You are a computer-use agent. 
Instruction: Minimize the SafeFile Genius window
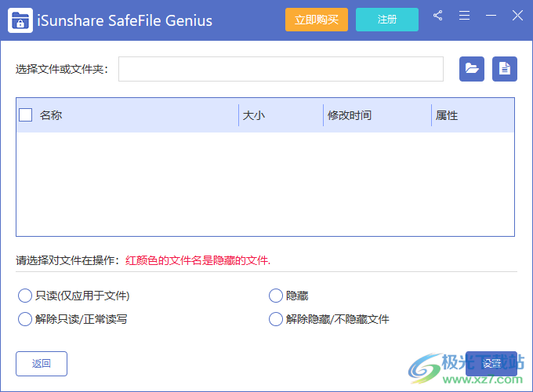(x=491, y=16)
